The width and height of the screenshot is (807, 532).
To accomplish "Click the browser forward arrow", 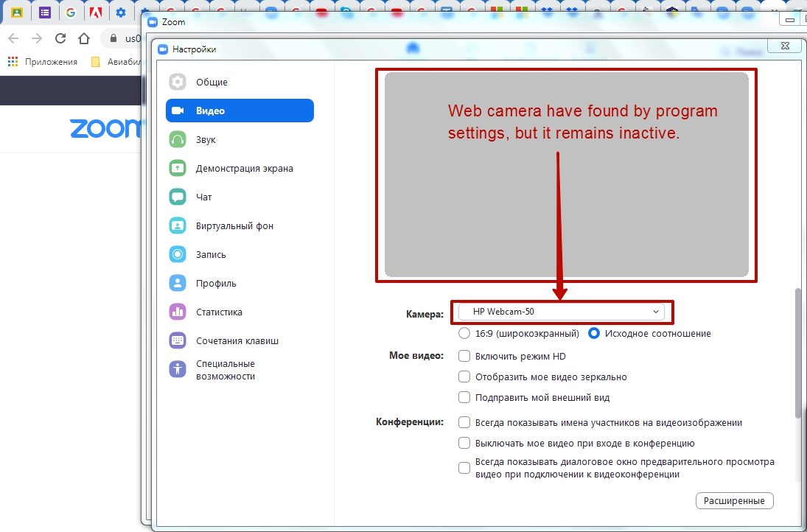I will coord(37,38).
